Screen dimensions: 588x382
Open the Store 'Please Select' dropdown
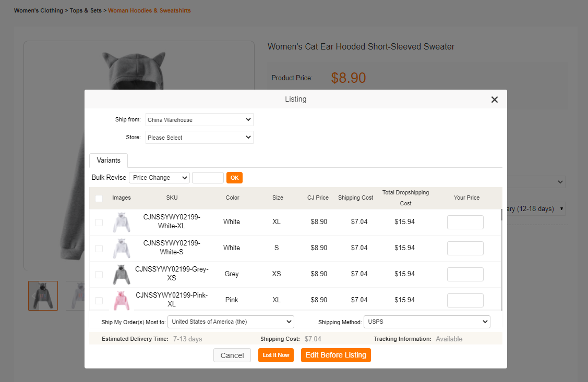pyautogui.click(x=199, y=138)
